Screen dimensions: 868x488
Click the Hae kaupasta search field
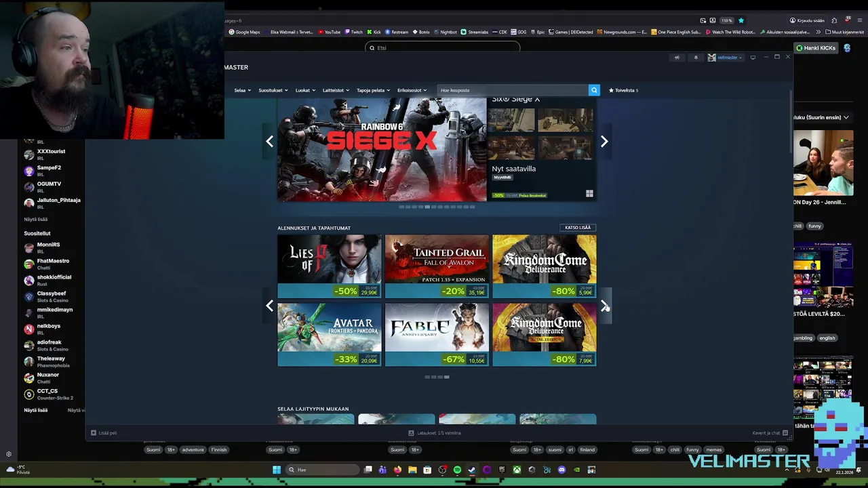pyautogui.click(x=513, y=90)
